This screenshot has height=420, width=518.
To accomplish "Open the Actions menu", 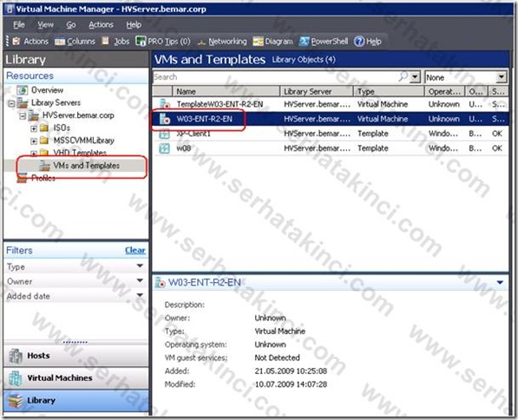I will click(x=101, y=25).
